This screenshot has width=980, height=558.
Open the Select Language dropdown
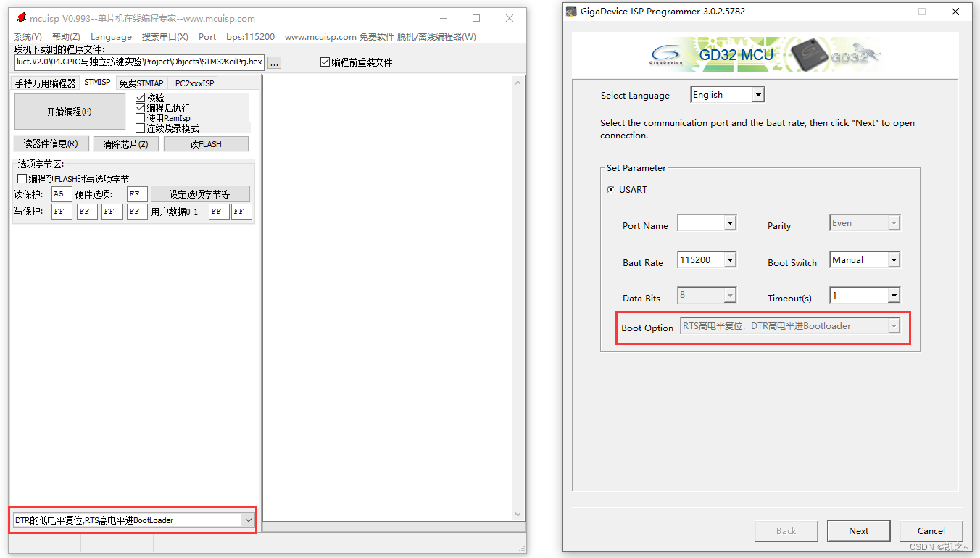click(x=727, y=95)
